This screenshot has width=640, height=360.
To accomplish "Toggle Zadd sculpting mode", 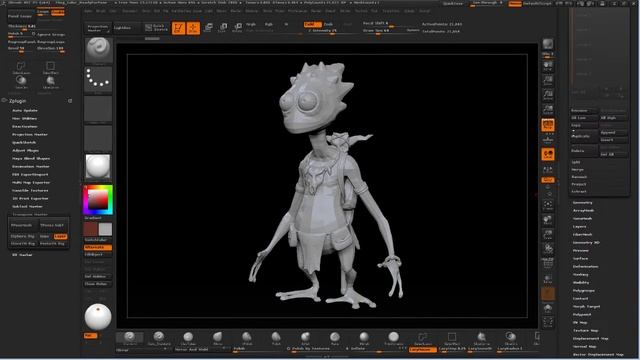I will click(x=313, y=24).
